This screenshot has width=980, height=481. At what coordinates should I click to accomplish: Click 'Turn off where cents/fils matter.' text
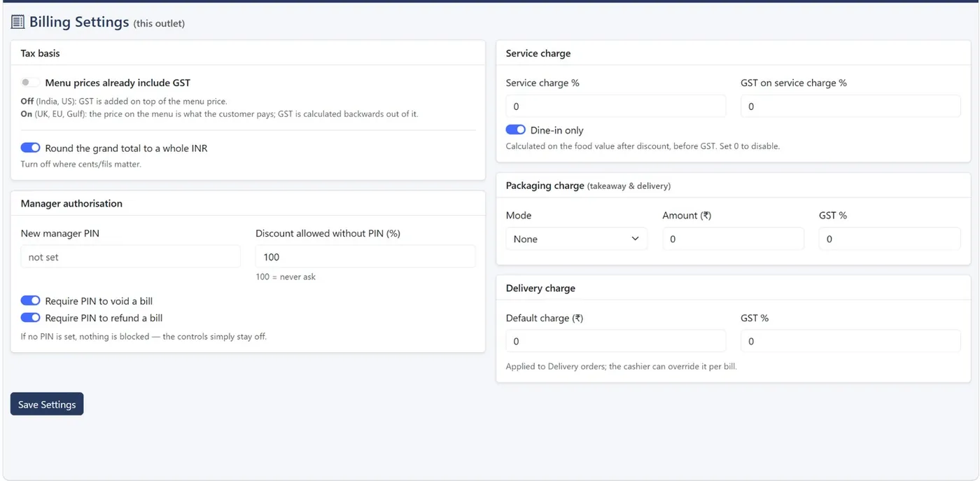[x=80, y=164]
